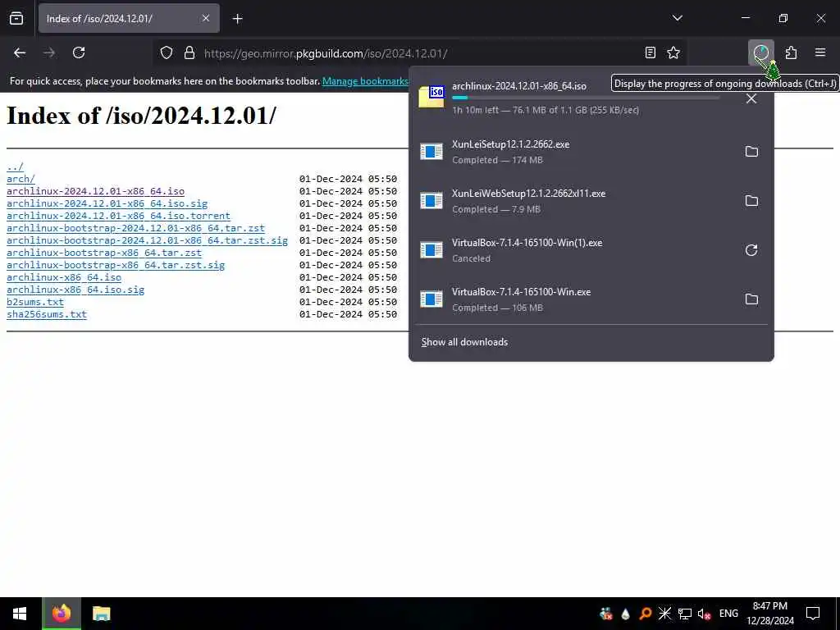
Task: Bookmark this page with star icon
Action: tap(673, 52)
